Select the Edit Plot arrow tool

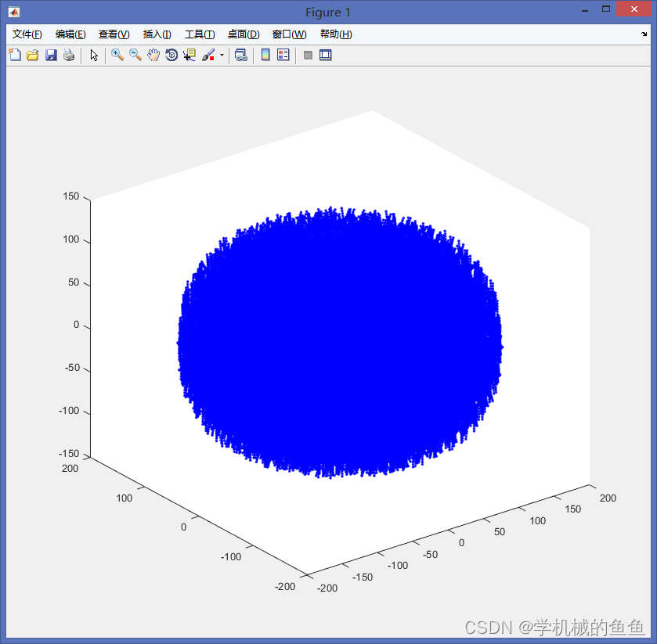click(x=94, y=55)
